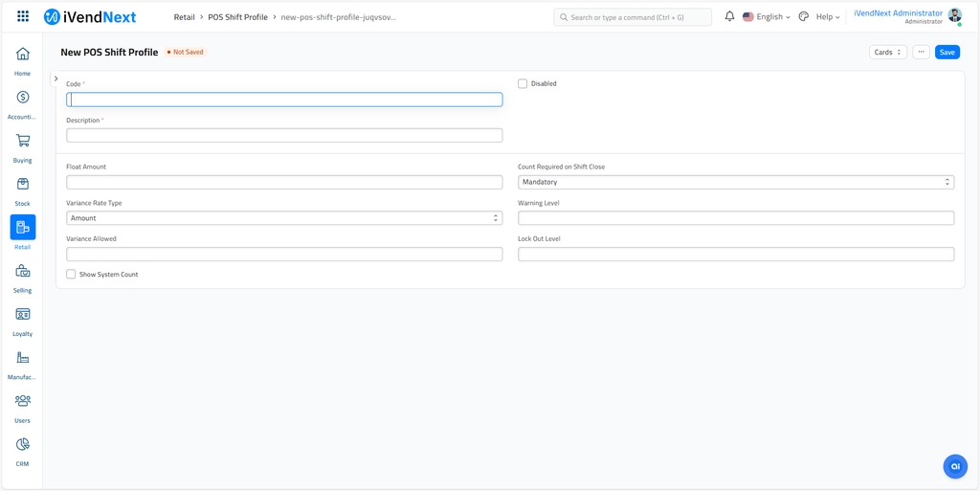Open the CRM sidebar icon

(x=23, y=444)
